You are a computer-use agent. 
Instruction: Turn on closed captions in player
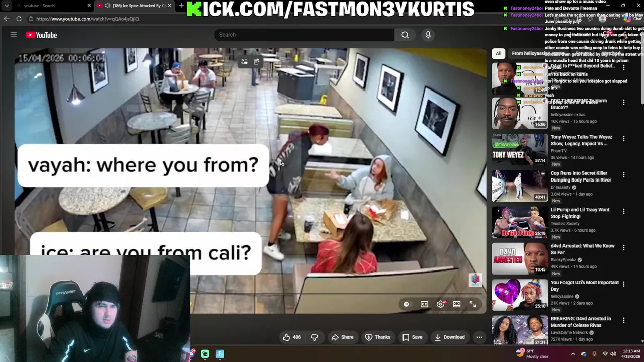[424, 304]
